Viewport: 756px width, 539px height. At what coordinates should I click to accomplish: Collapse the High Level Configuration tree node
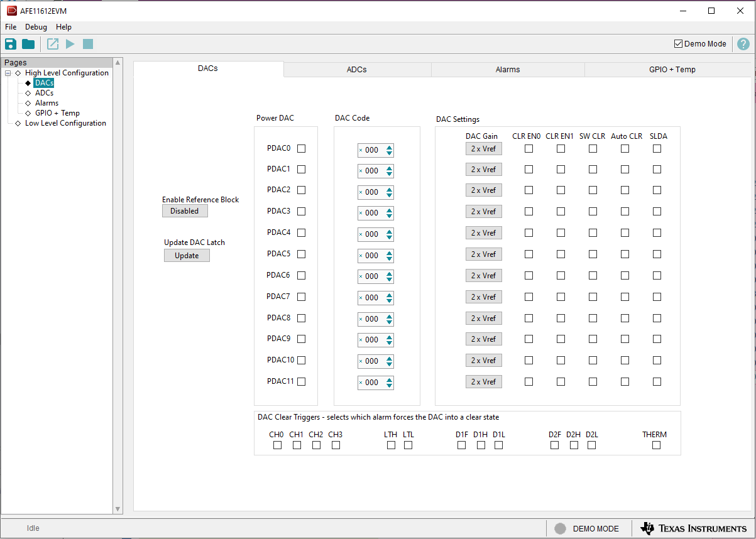(8, 72)
